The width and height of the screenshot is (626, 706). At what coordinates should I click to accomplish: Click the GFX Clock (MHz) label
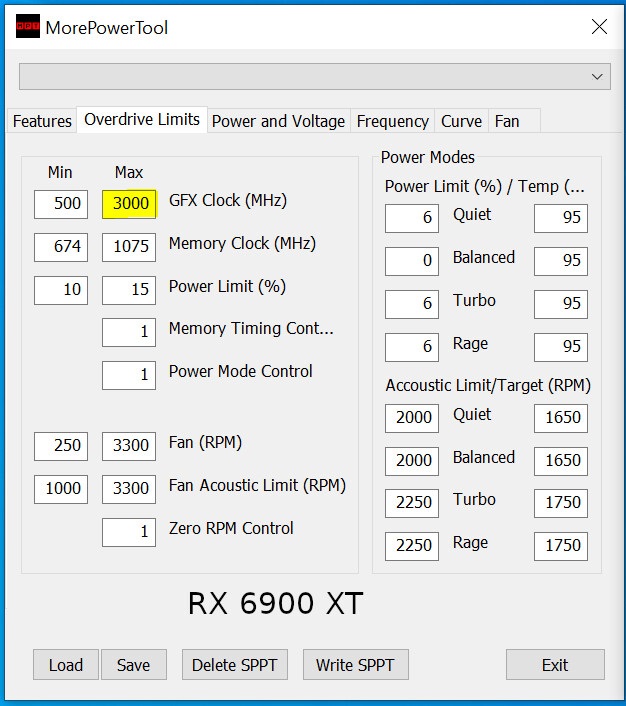(228, 201)
